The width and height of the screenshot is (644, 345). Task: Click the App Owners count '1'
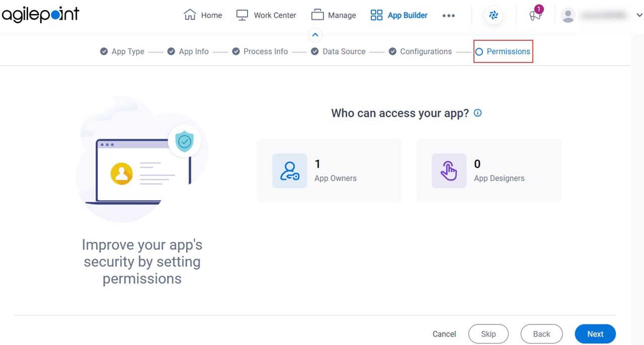(x=317, y=164)
